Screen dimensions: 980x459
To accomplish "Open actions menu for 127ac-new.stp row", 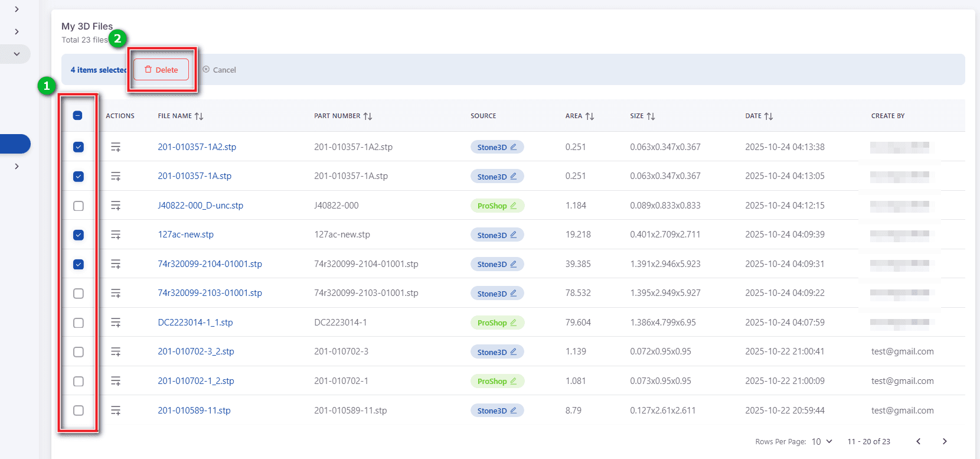I will point(116,235).
